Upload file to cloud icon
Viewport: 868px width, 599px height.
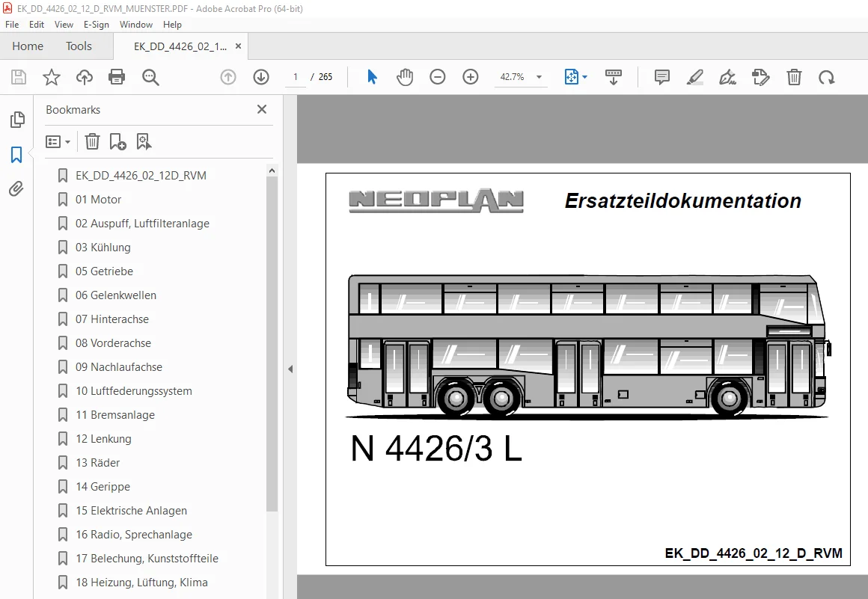[84, 77]
